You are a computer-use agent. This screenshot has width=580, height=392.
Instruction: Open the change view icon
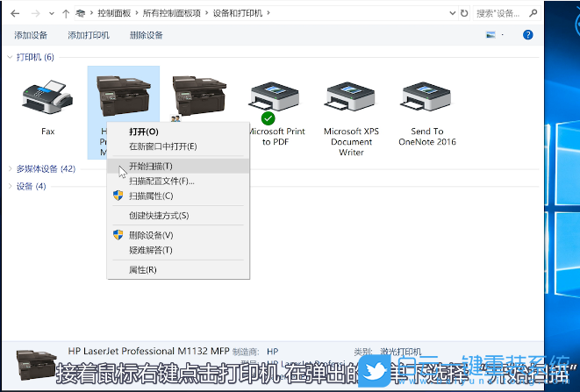click(x=490, y=35)
